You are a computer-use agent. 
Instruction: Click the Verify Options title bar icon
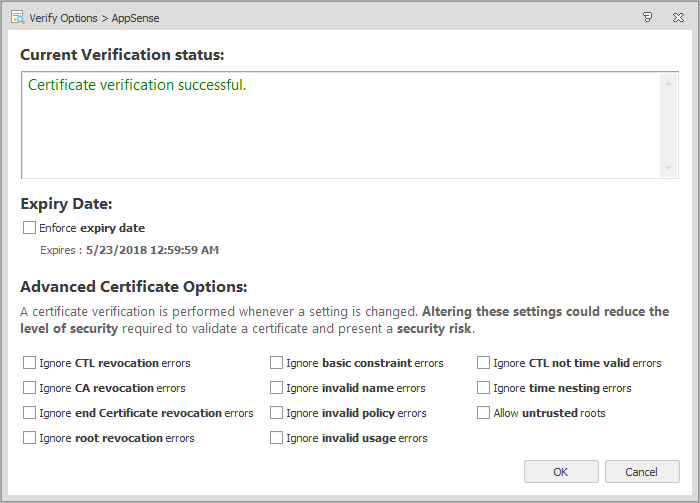coord(16,16)
